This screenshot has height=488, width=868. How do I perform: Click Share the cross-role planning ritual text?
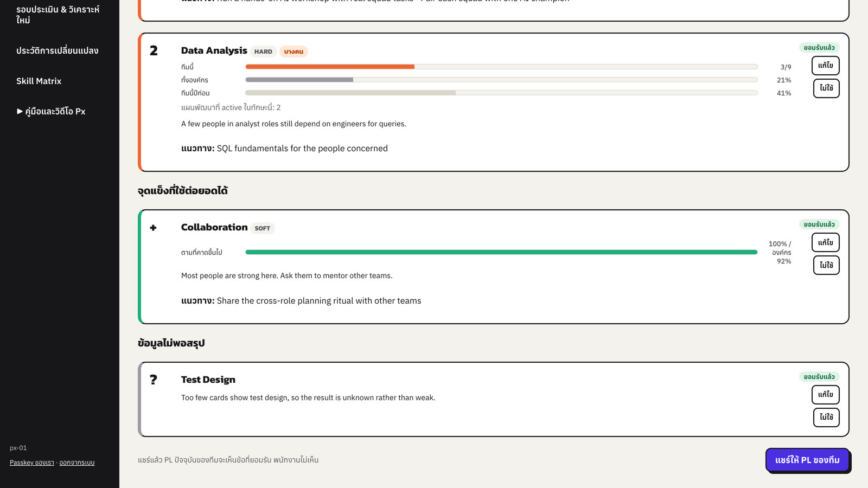pyautogui.click(x=319, y=301)
